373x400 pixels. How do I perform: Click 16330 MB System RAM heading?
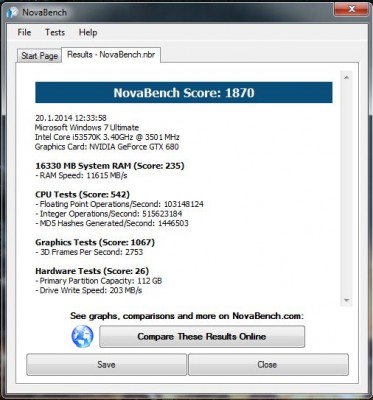pyautogui.click(x=110, y=166)
